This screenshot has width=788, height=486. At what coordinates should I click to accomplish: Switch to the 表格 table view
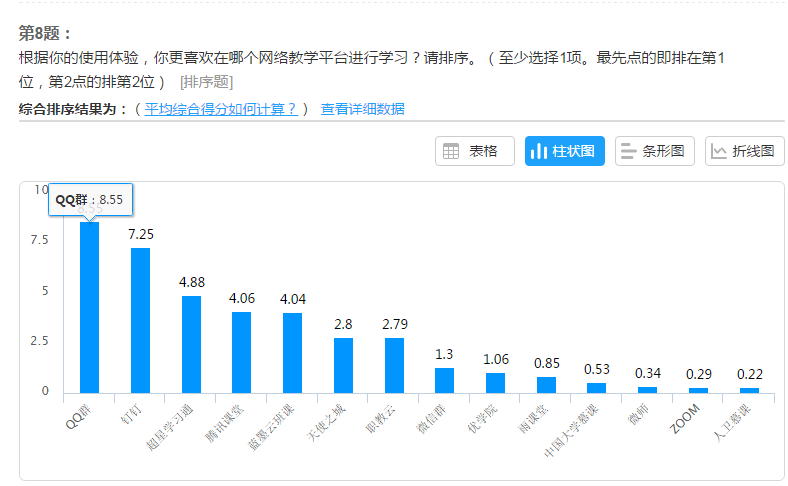[474, 151]
